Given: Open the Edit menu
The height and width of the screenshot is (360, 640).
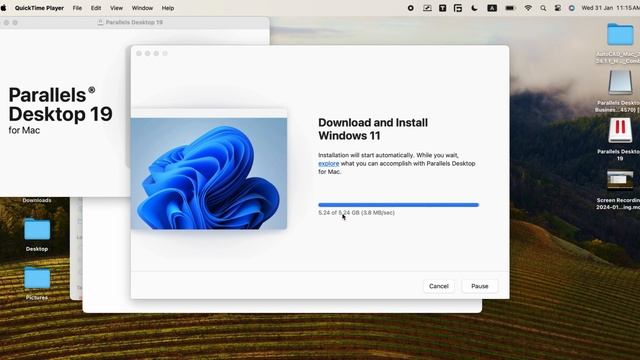Looking at the screenshot, I should click(96, 8).
